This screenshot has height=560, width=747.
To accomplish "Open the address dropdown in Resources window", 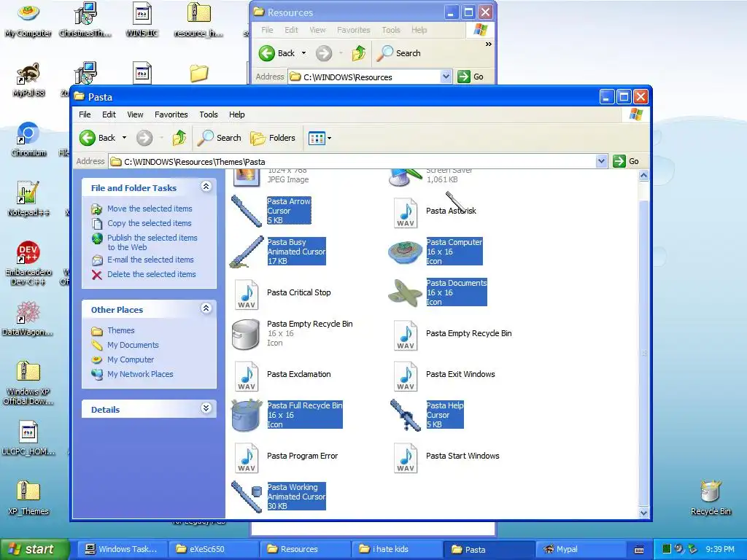I will click(x=446, y=76).
